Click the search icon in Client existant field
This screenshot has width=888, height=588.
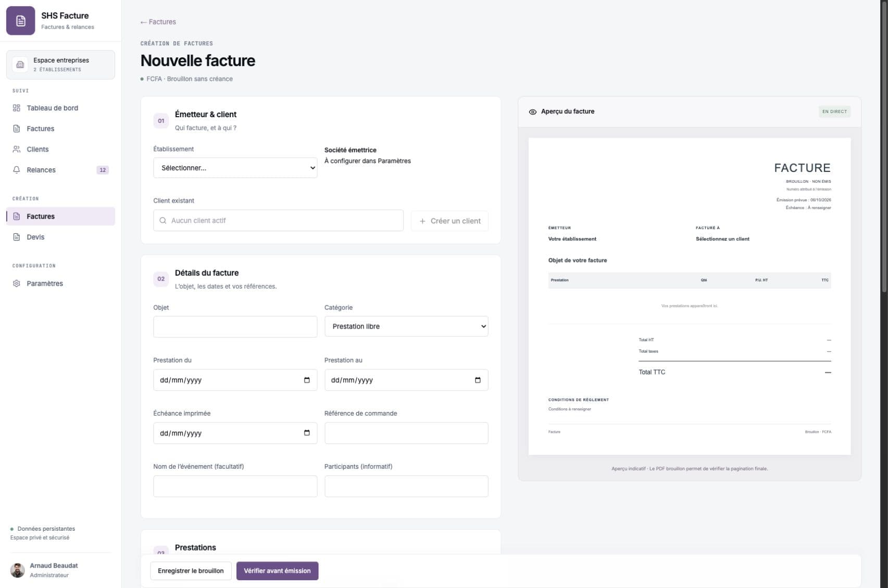pos(163,220)
